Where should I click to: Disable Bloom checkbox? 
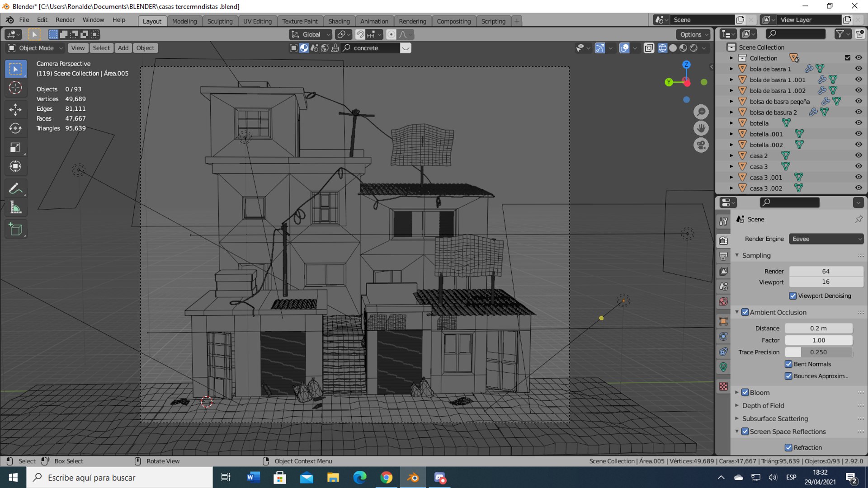(745, 393)
